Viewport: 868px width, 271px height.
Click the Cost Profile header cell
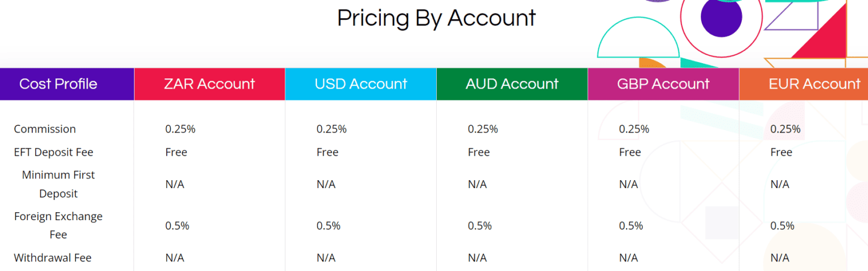tap(58, 84)
